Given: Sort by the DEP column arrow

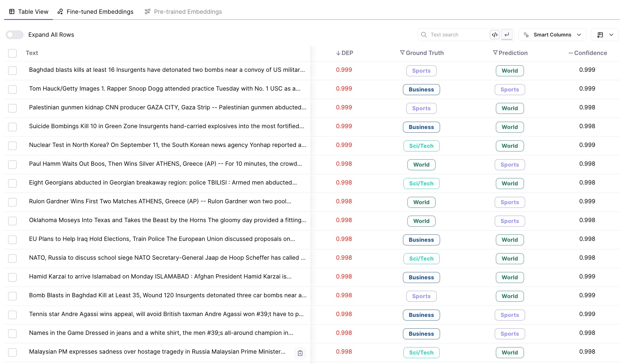Looking at the screenshot, I should tap(338, 53).
